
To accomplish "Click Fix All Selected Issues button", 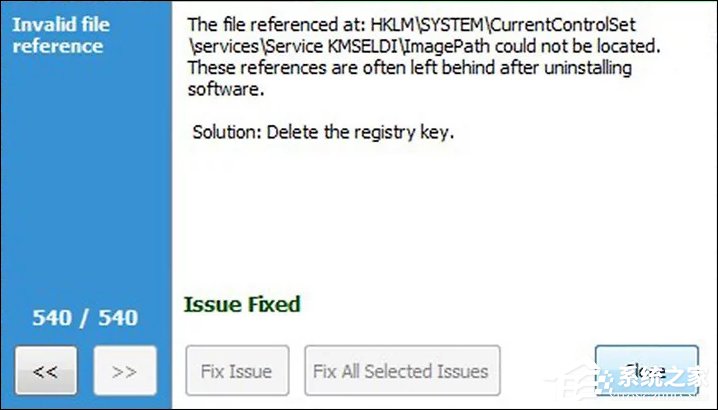I will [402, 371].
